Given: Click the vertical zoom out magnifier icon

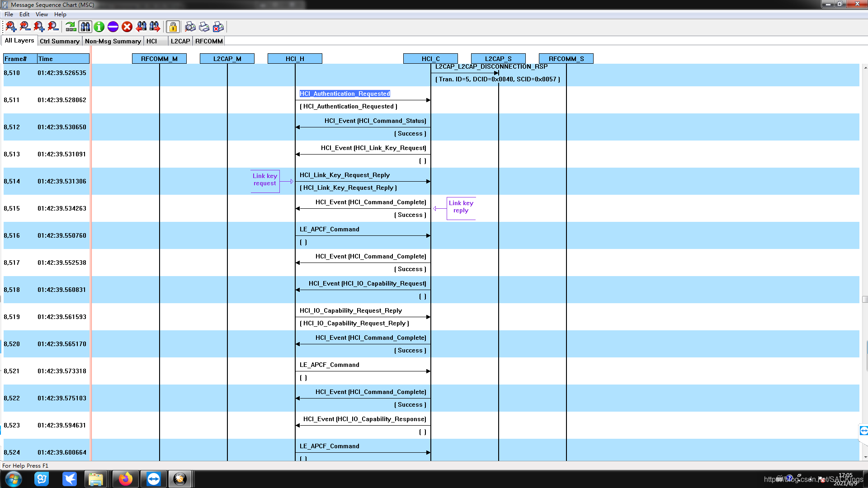Looking at the screenshot, I should click(x=53, y=27).
